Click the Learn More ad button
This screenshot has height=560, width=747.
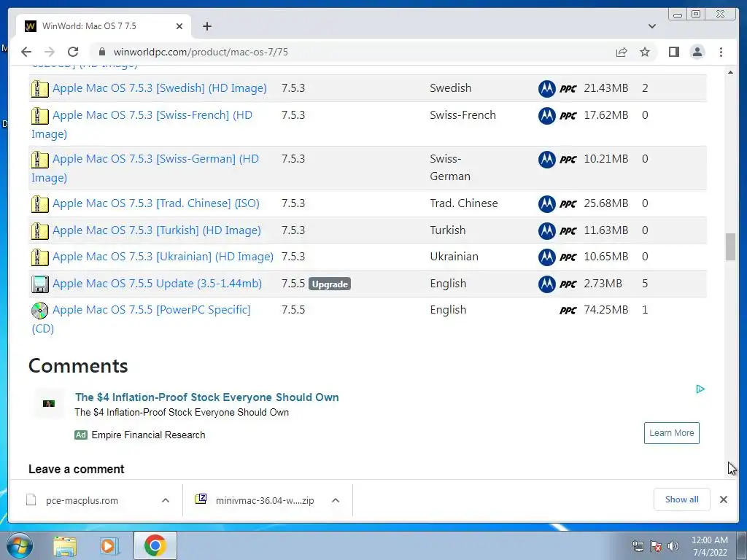(x=672, y=433)
